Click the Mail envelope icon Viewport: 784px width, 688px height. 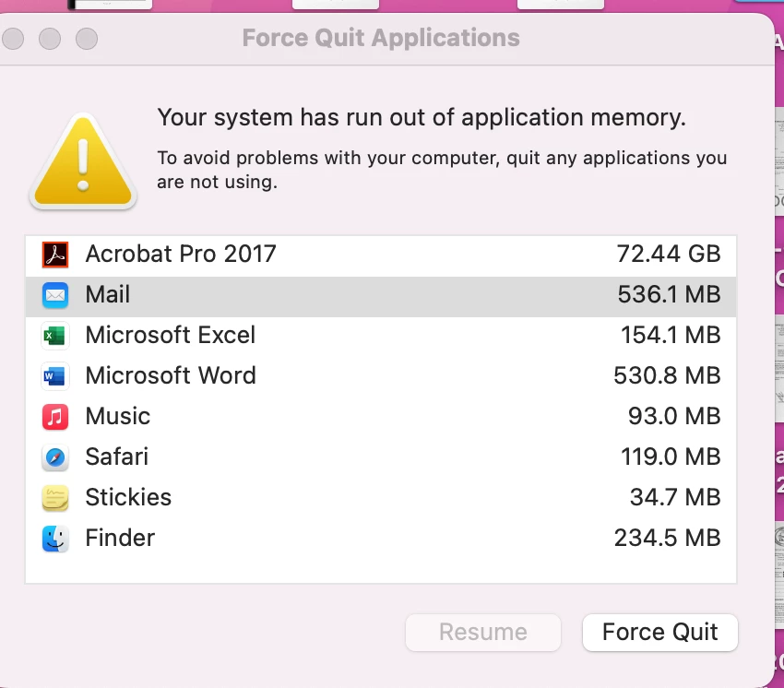coord(55,295)
